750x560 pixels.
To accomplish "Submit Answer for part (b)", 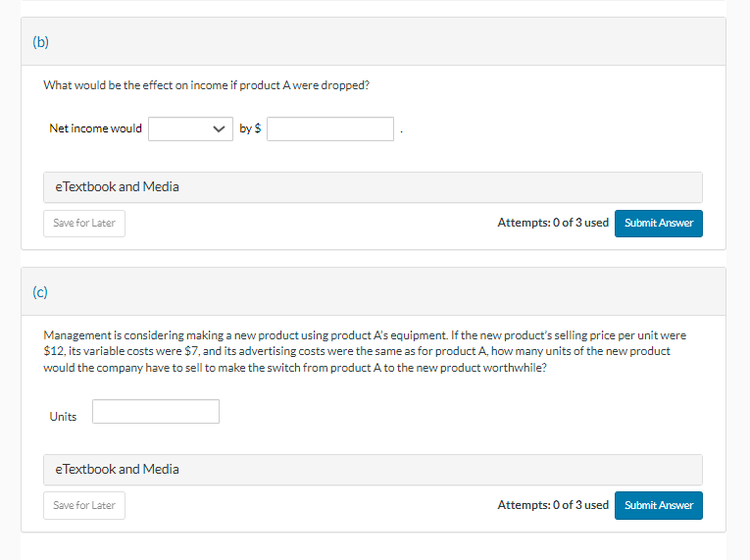I will 658,223.
